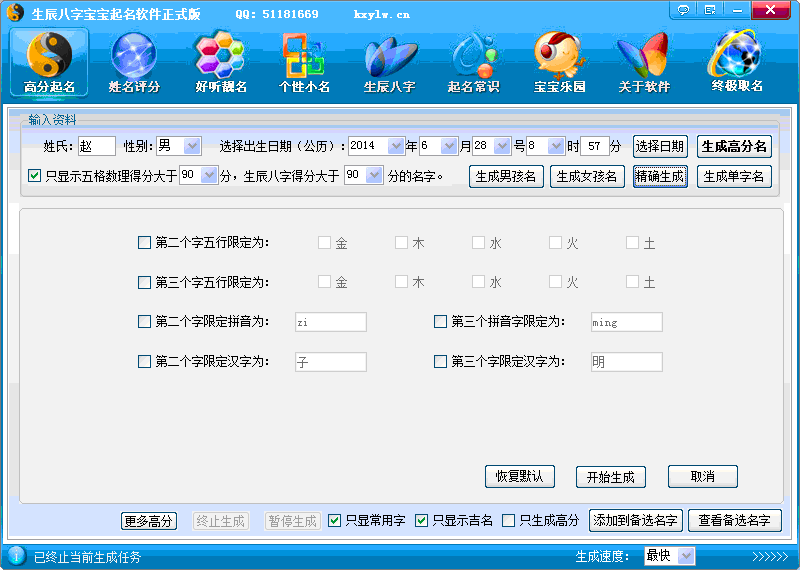
Task: Click the app logo in title bar
Action: pos(15,13)
